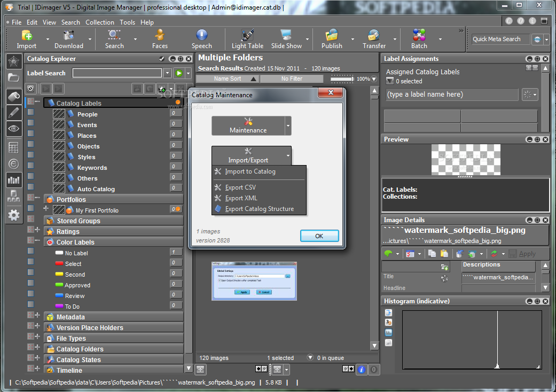Image resolution: width=556 pixels, height=392 pixels.
Task: Choose the pencil edit icon in the sidebar
Action: pyautogui.click(x=14, y=113)
